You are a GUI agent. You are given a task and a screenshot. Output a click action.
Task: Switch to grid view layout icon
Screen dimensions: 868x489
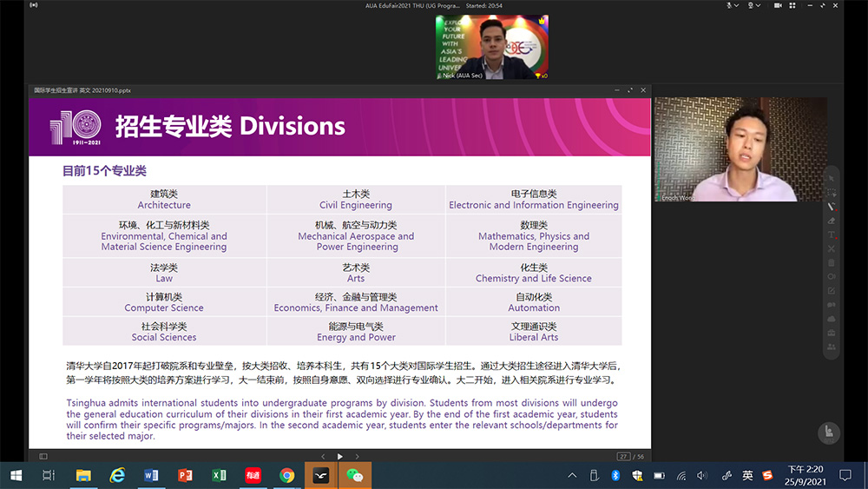click(792, 5)
